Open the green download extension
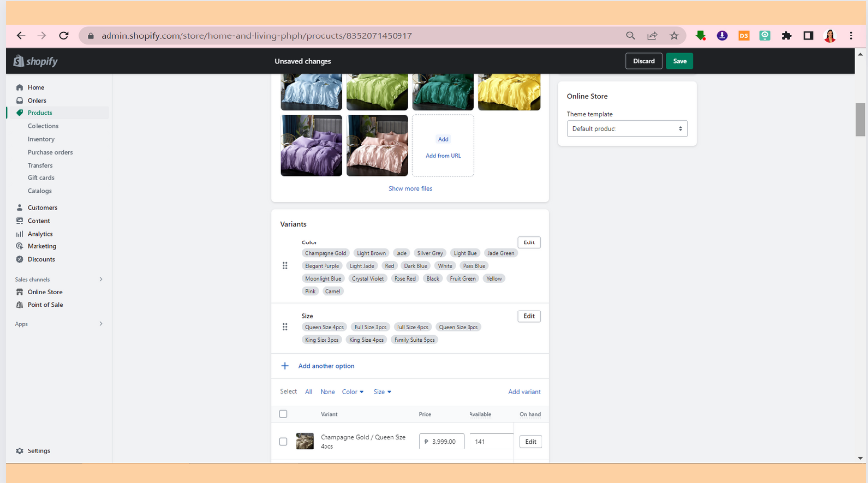The image size is (868, 483). click(x=701, y=35)
